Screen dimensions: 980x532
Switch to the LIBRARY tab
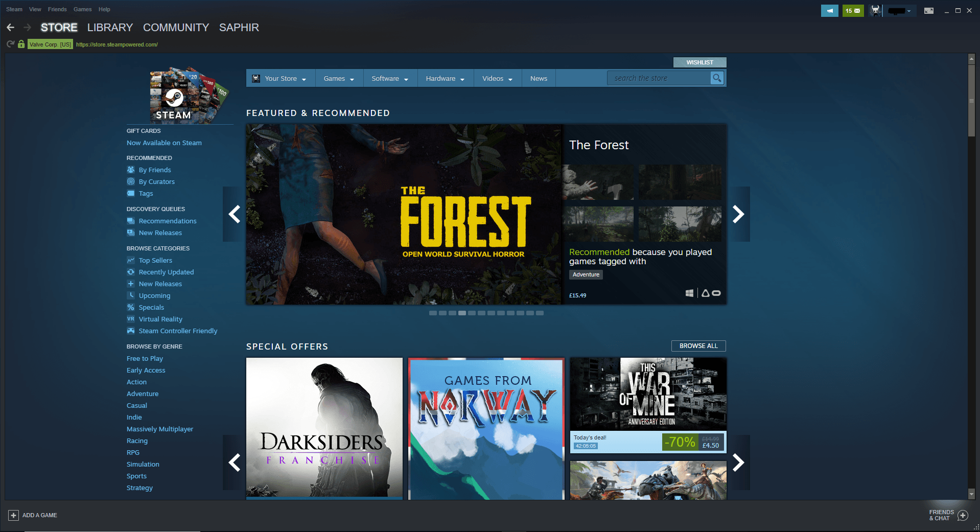click(x=110, y=28)
